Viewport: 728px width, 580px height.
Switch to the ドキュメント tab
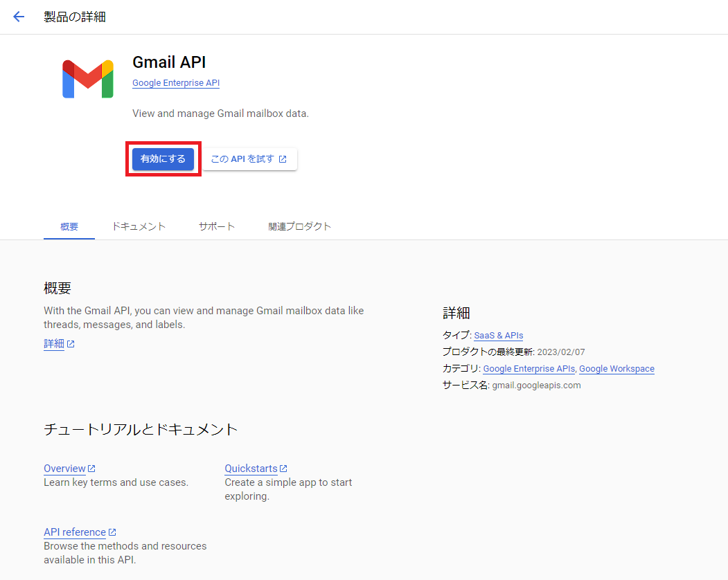coord(139,226)
